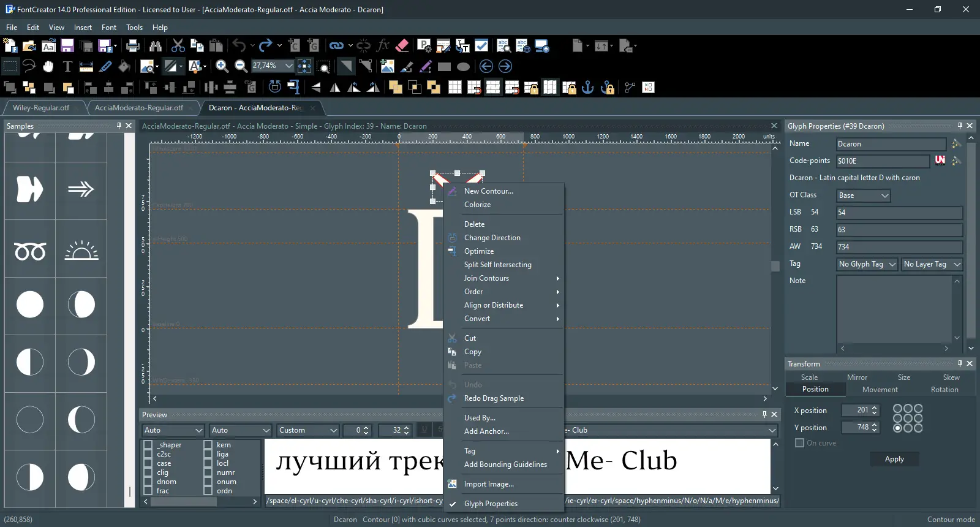The image size is (980, 527).
Task: Click the zoom in magnifier icon
Action: coord(222,66)
